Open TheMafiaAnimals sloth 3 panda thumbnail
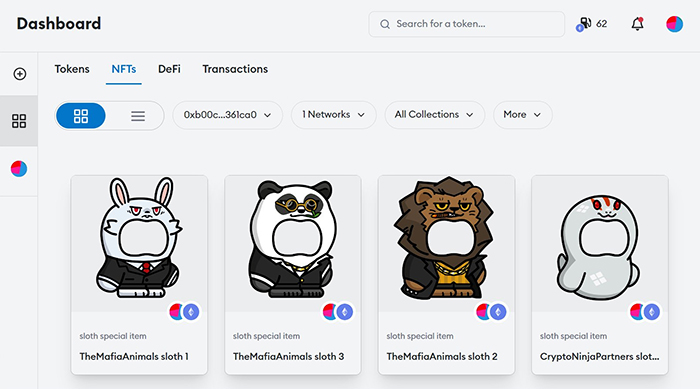This screenshot has height=389, width=700. [x=293, y=243]
